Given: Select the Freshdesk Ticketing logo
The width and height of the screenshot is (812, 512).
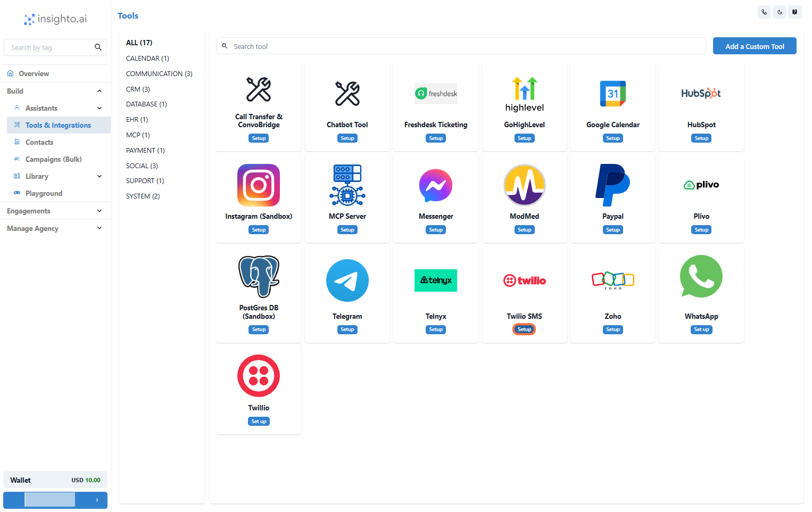Looking at the screenshot, I should tap(436, 94).
